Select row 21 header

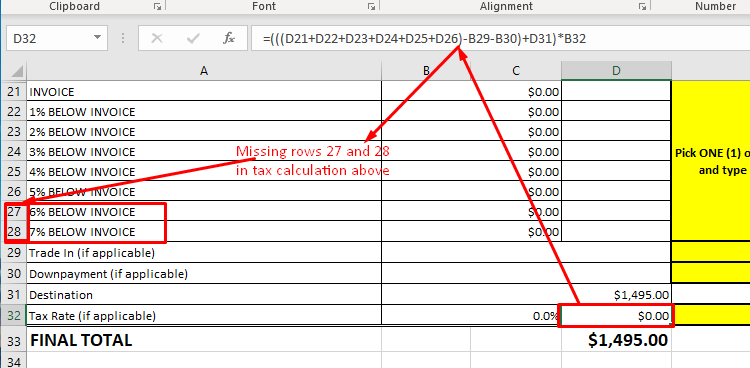(x=14, y=91)
